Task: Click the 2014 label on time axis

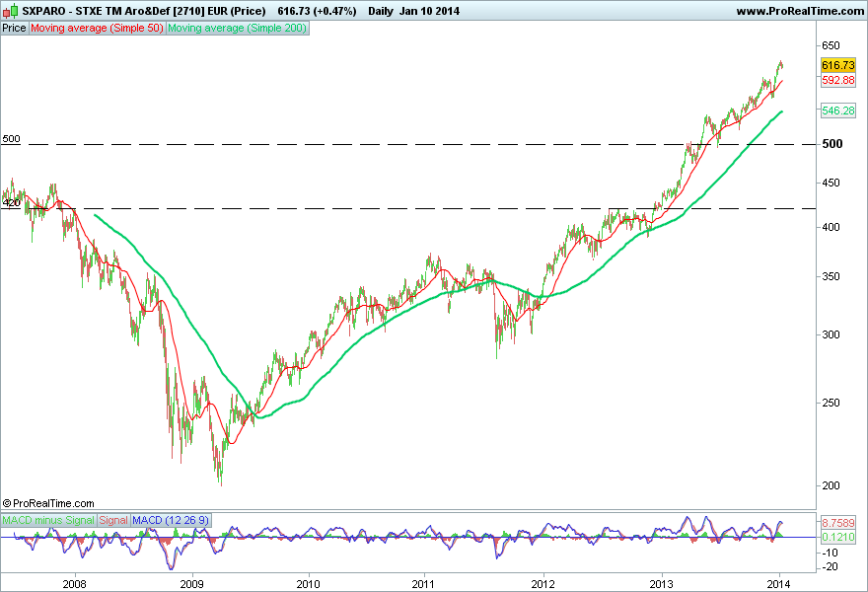Action: click(779, 584)
